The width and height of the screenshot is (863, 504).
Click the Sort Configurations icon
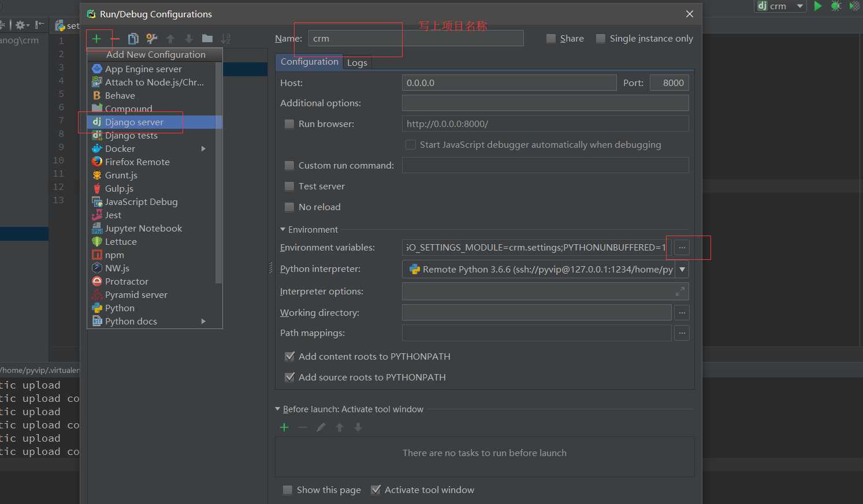coord(226,39)
